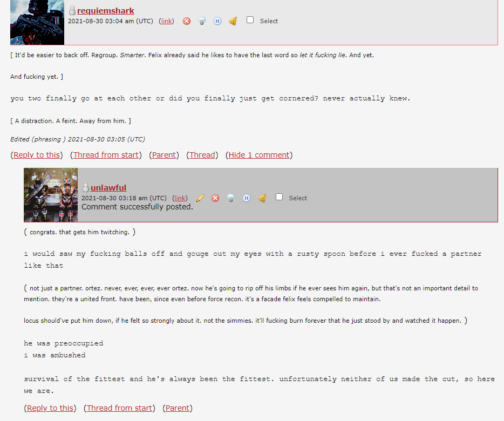The image size is (504, 421).
Task: Track unlawful's comment with bell icon
Action: (262, 198)
